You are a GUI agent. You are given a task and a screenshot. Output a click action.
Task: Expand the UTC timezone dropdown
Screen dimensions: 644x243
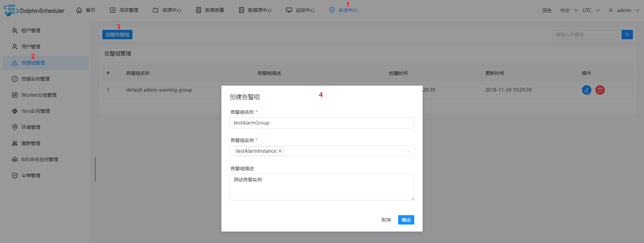tap(591, 10)
